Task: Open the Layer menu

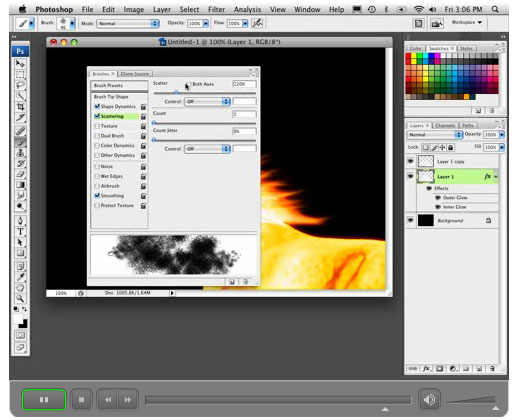Action: [162, 9]
